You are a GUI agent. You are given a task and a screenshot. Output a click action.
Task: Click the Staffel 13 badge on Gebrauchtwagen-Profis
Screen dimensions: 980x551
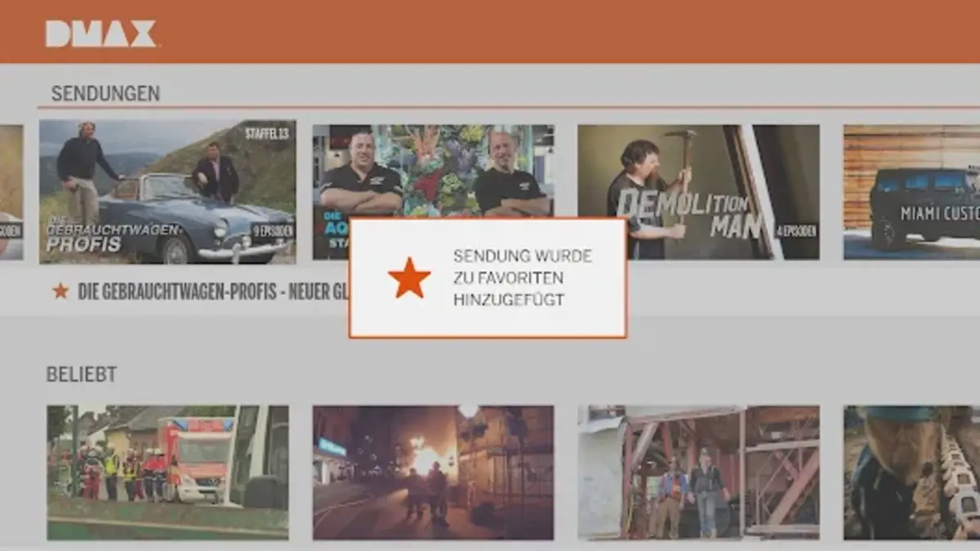(267, 134)
